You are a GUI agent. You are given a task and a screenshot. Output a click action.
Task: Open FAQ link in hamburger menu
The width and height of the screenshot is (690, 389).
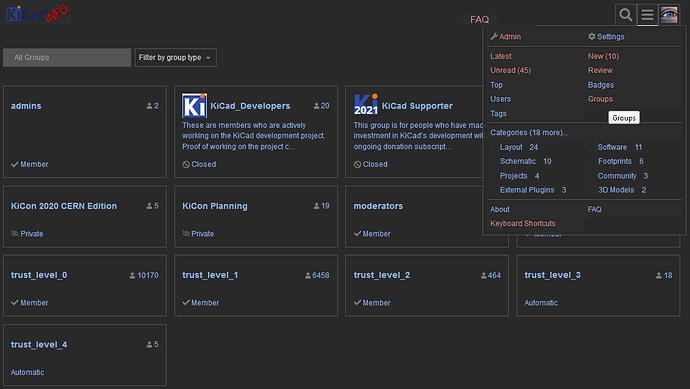[595, 209]
